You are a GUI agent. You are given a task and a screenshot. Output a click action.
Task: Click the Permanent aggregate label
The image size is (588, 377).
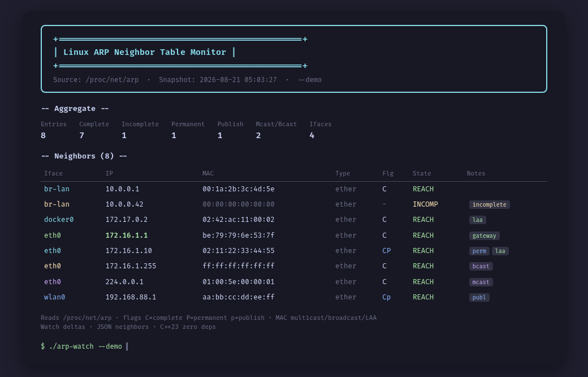[188, 124]
